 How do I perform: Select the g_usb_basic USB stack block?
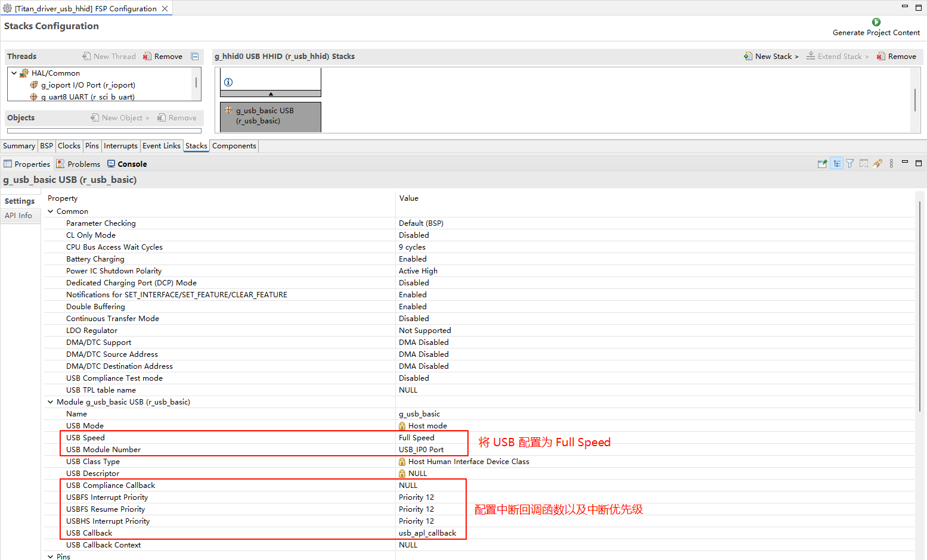pos(270,116)
